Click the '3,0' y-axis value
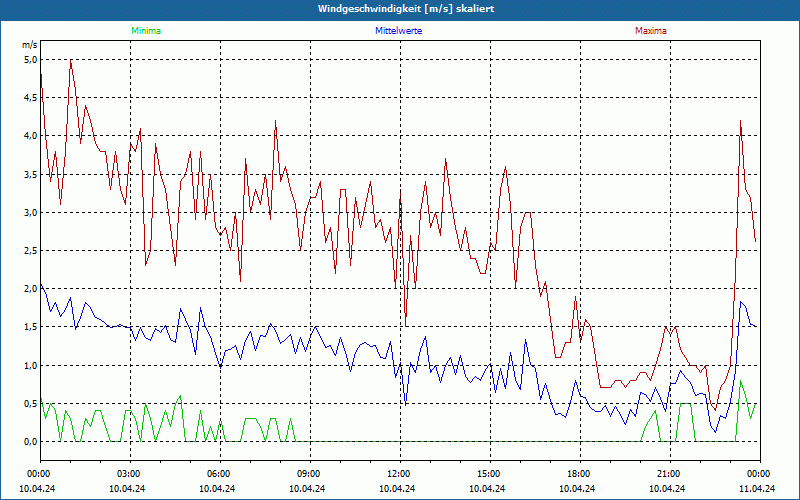 [31, 212]
